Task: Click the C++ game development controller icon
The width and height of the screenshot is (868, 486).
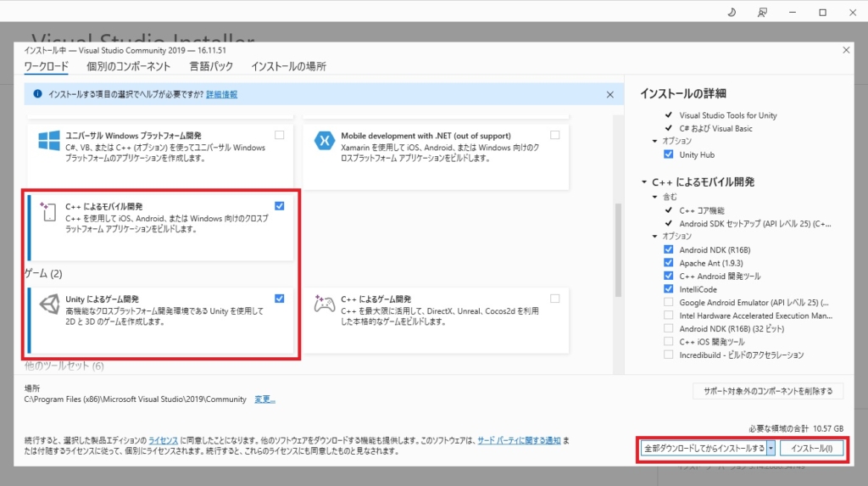Action: click(325, 304)
